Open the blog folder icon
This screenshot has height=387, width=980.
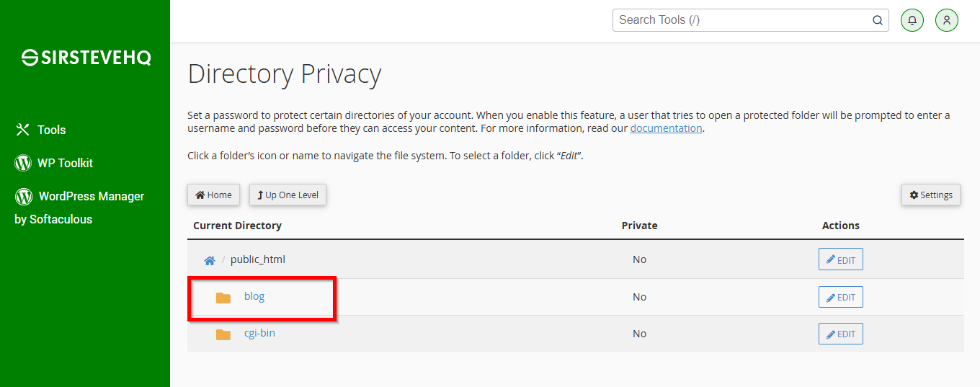pos(223,298)
